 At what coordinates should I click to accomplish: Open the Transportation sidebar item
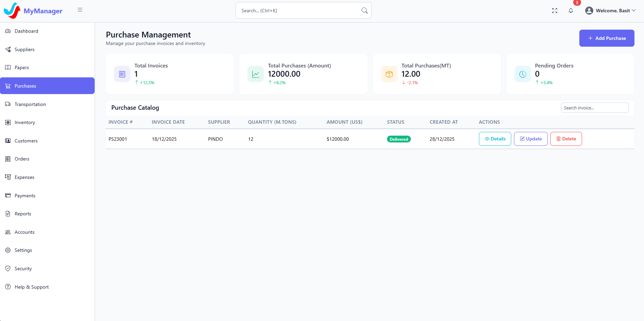click(30, 104)
